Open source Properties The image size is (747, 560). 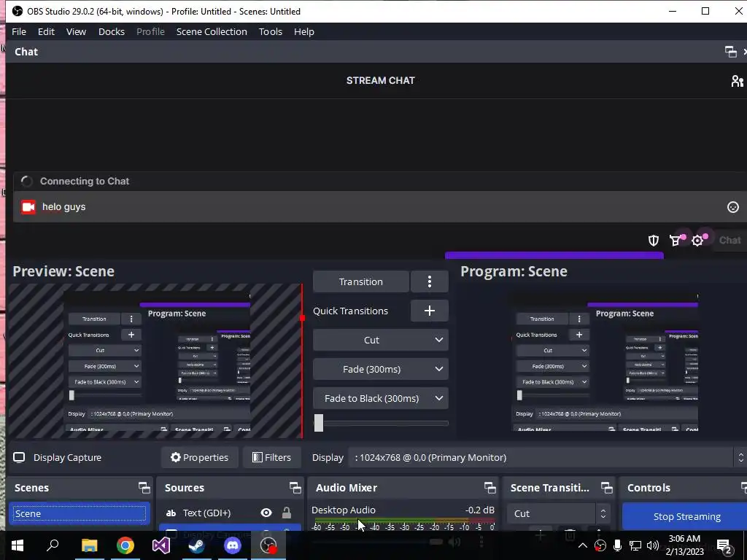pos(200,458)
